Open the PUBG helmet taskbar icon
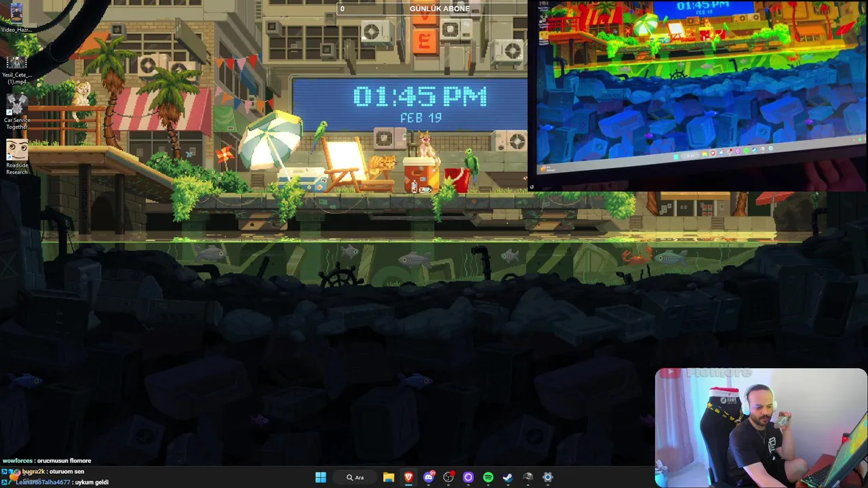The image size is (868, 488). pyautogui.click(x=528, y=477)
